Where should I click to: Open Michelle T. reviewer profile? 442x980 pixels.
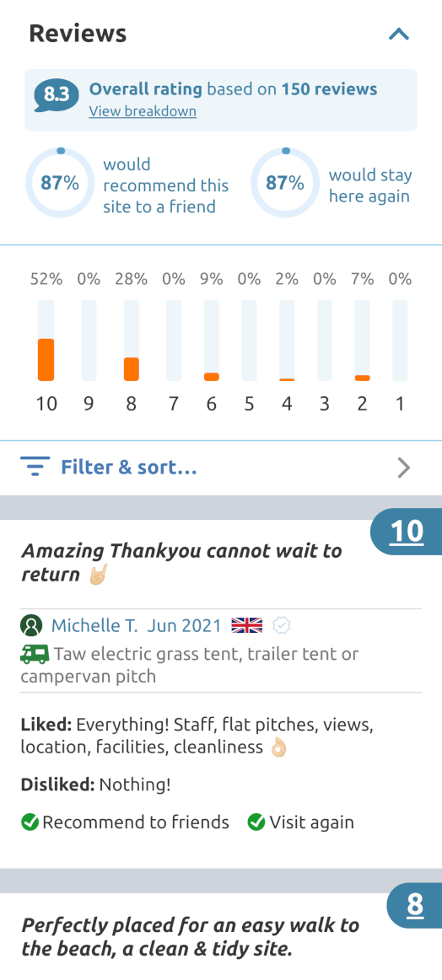point(86,625)
